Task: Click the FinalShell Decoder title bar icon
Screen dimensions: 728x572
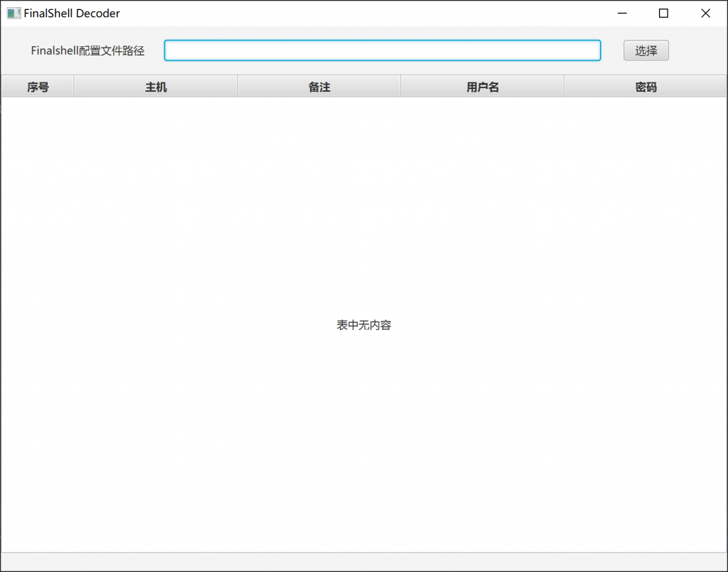Action: pos(12,13)
